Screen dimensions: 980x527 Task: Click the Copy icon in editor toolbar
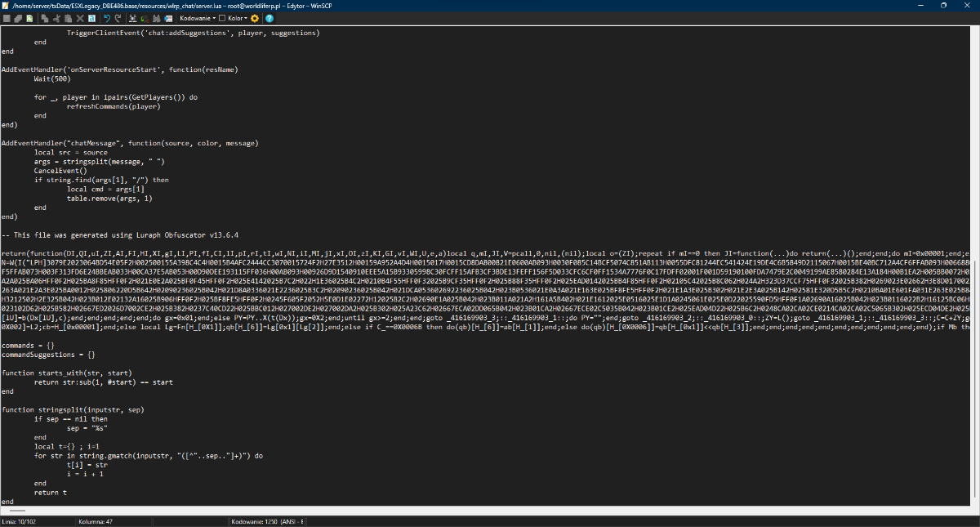pos(44,18)
